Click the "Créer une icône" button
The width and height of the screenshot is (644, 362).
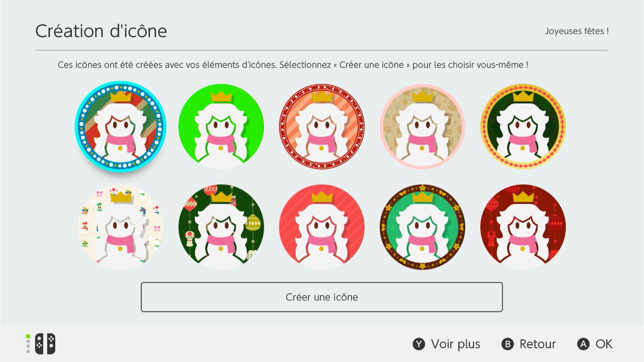coord(322,297)
